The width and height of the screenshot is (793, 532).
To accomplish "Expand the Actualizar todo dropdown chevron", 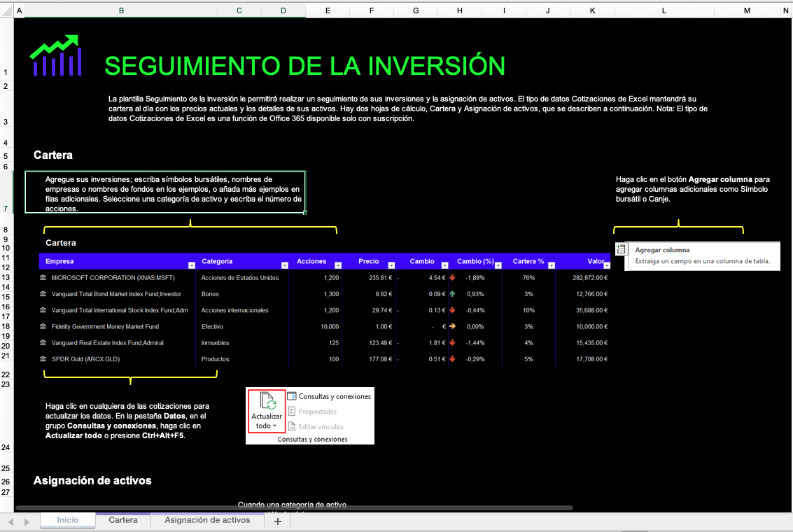I will [x=274, y=426].
